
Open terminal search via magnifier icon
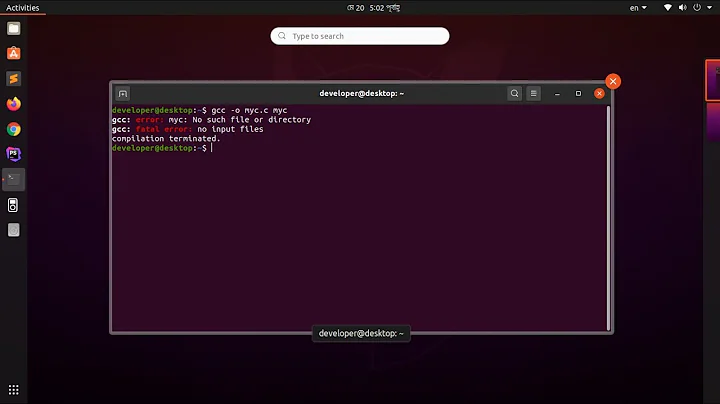click(514, 94)
